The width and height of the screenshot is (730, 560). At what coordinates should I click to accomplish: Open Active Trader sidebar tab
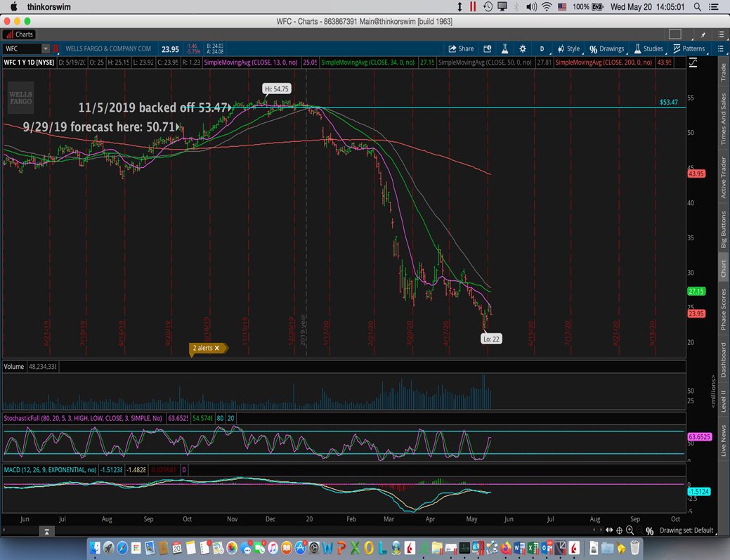724,177
